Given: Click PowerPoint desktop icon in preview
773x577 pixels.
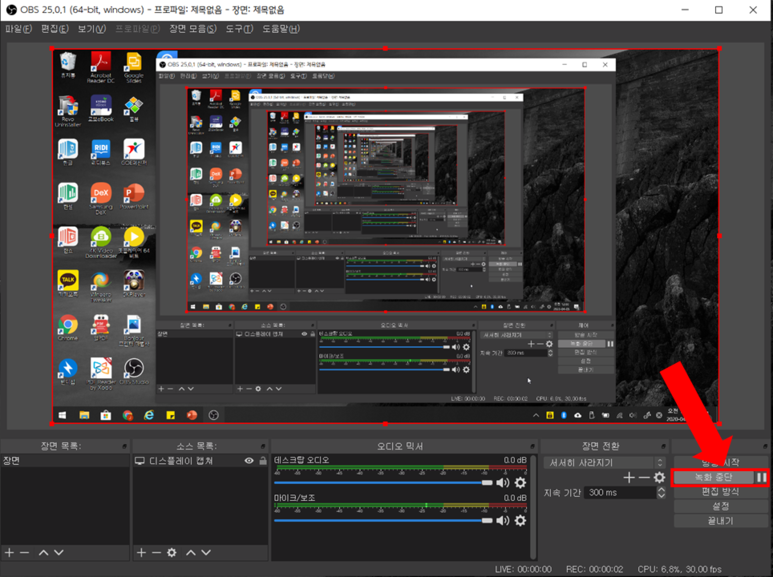Looking at the screenshot, I should 134,196.
